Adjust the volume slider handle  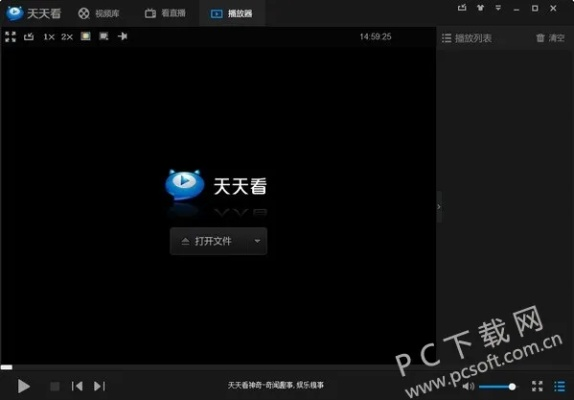tap(512, 386)
